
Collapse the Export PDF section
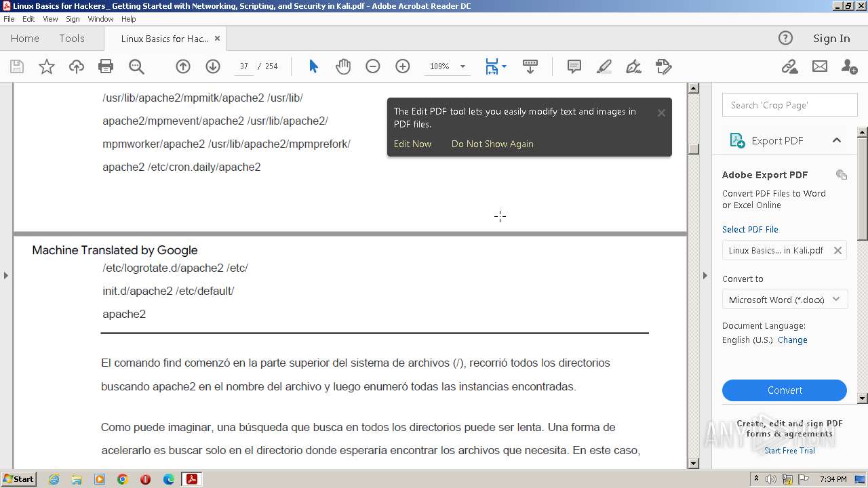(x=837, y=140)
